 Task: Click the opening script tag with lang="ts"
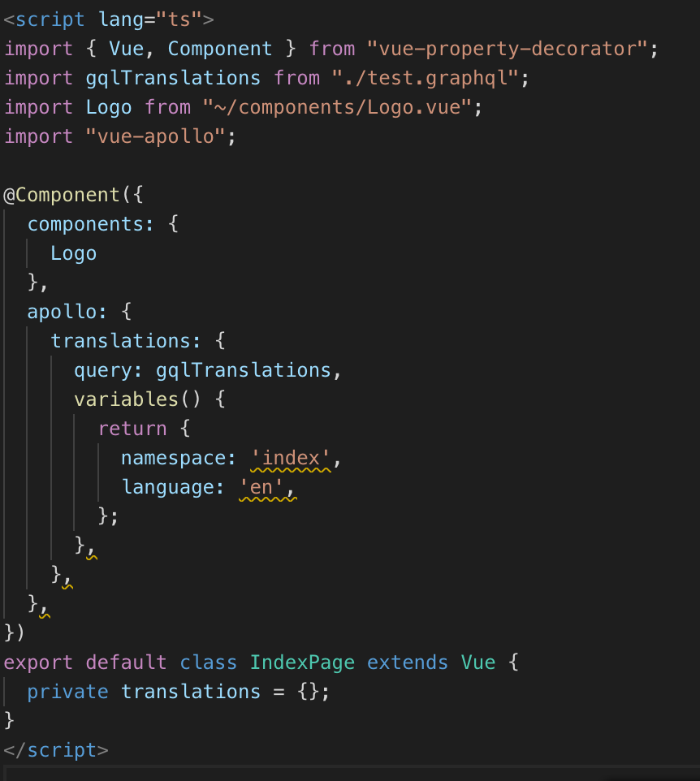(109, 19)
